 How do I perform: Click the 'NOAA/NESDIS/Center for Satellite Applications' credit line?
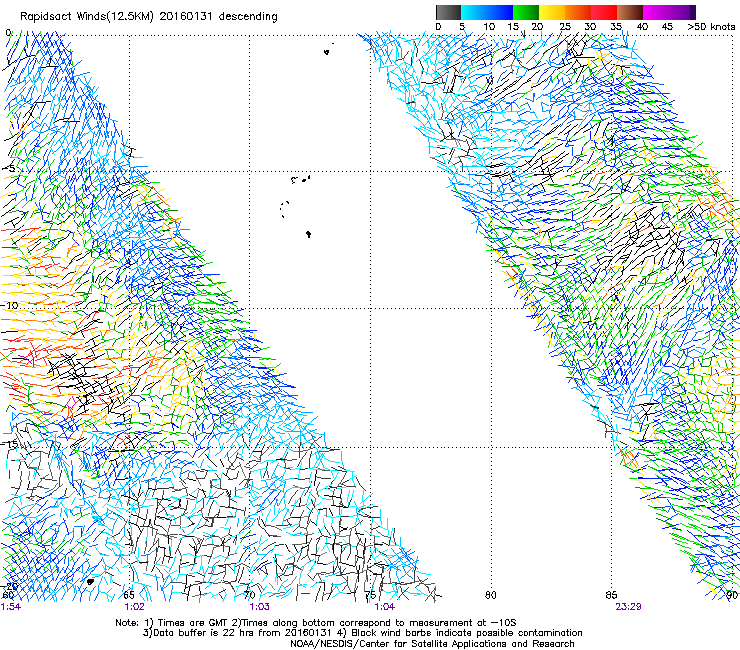pyautogui.click(x=432, y=644)
